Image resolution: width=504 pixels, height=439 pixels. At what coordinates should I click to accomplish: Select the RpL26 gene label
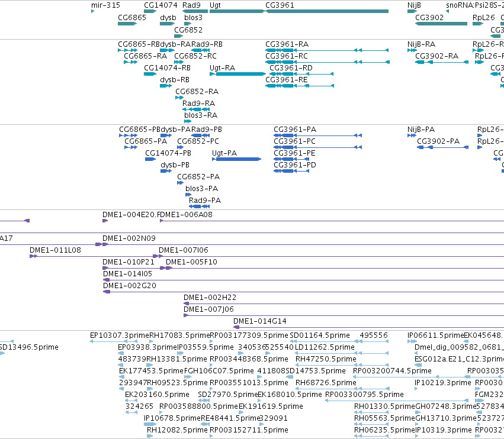[x=483, y=18]
